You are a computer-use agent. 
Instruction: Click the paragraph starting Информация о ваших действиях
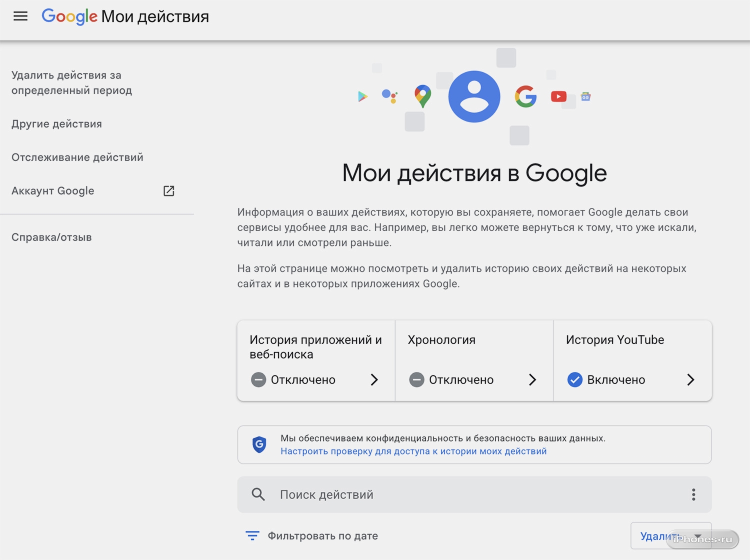[467, 227]
